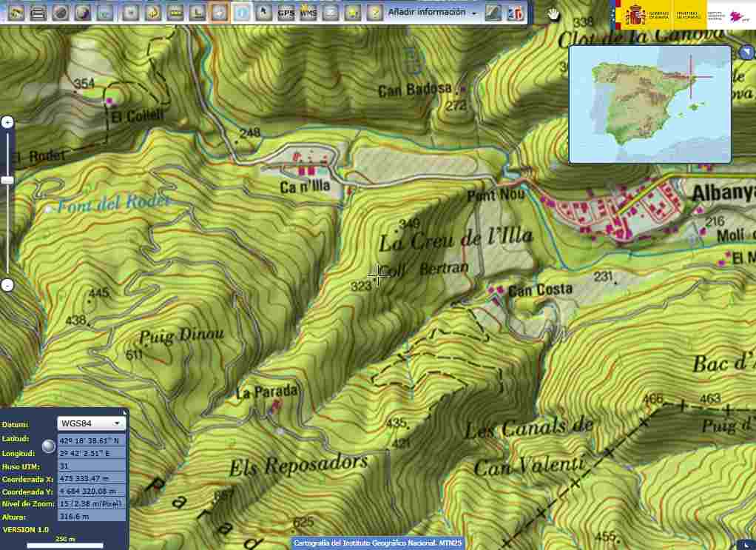Click the zoom slider handle
The height and width of the screenshot is (550, 756).
[x=7, y=180]
